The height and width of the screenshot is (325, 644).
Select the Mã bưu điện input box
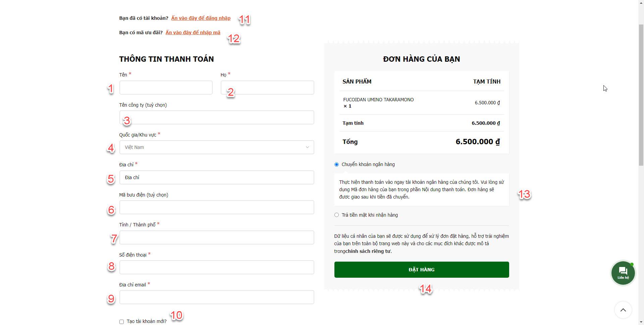click(217, 207)
